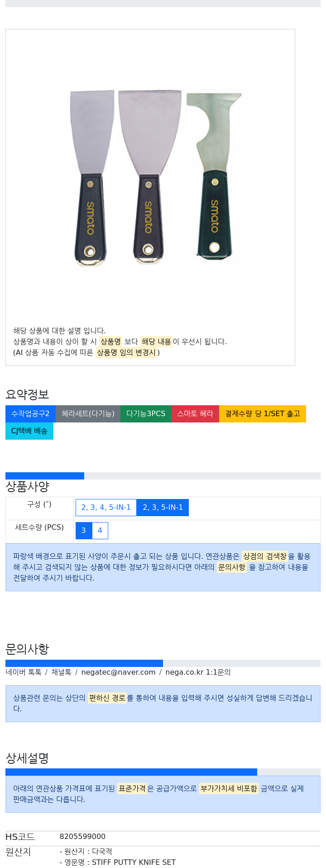Open the 네이버 톡톡 inquiry link

[x=24, y=672]
